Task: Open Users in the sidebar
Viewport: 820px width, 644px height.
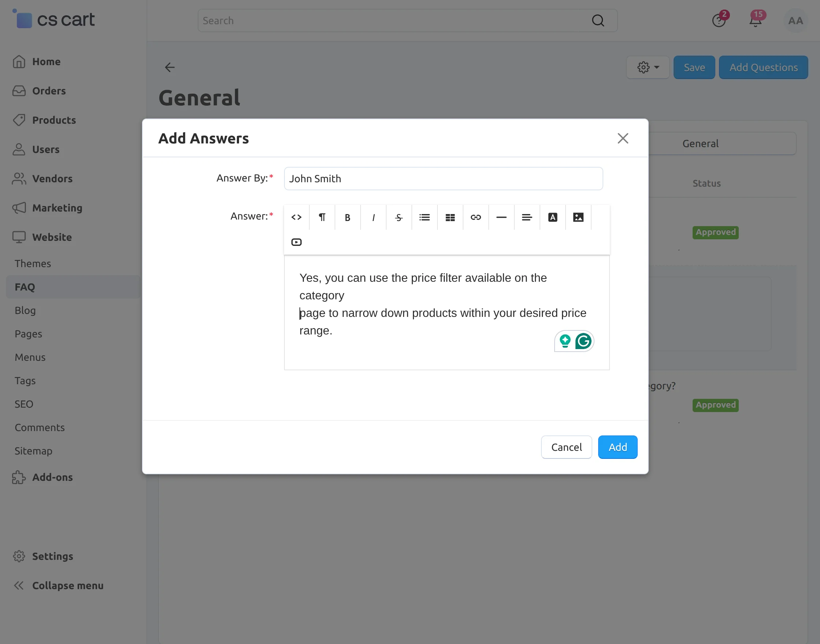Action: coord(36,150)
